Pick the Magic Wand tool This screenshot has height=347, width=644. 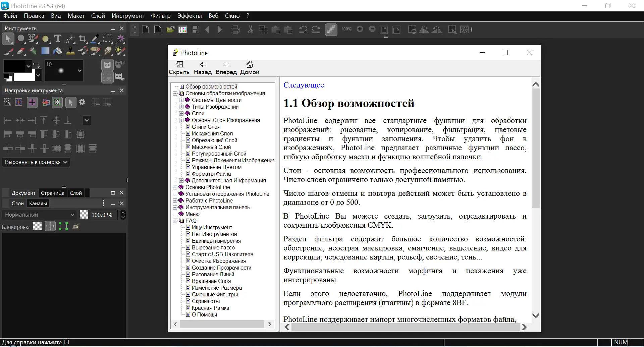[x=120, y=39]
